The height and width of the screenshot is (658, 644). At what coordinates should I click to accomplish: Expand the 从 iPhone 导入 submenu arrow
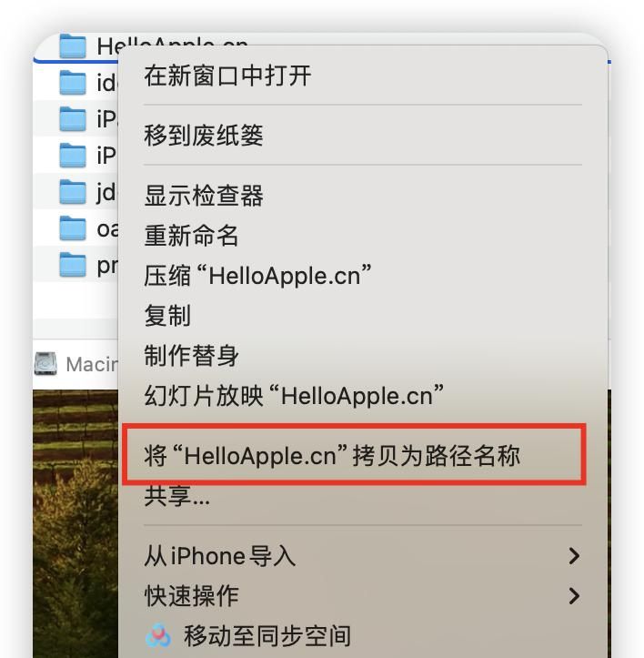[574, 556]
